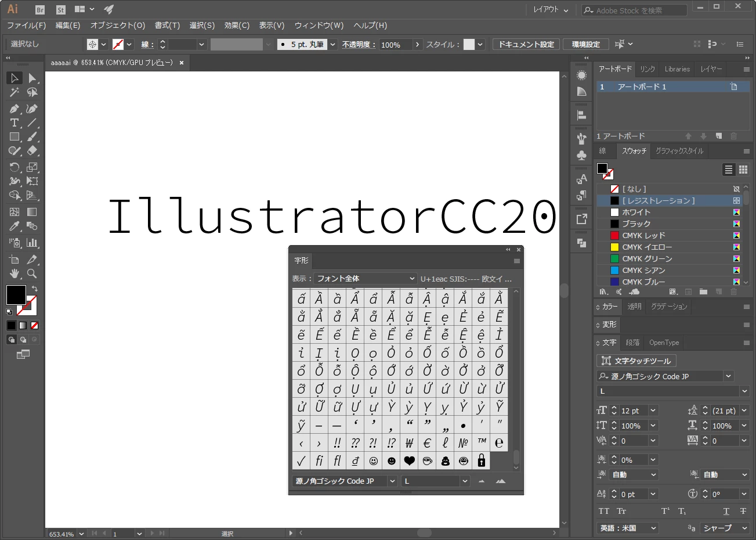
Task: Click the black fill color box
Action: tap(16, 295)
